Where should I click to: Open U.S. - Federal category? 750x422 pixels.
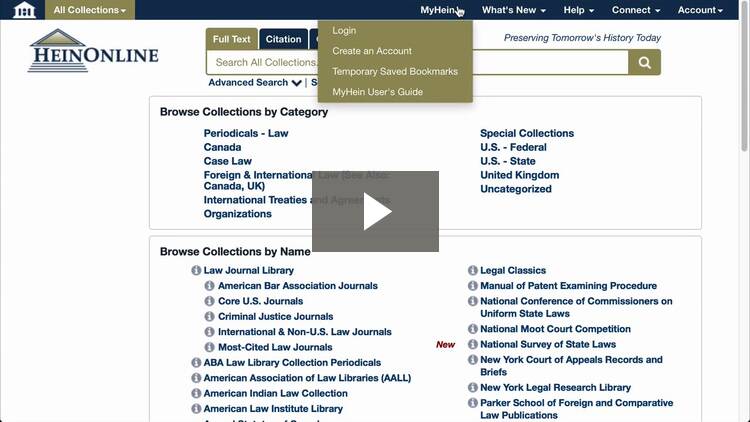[x=513, y=147]
